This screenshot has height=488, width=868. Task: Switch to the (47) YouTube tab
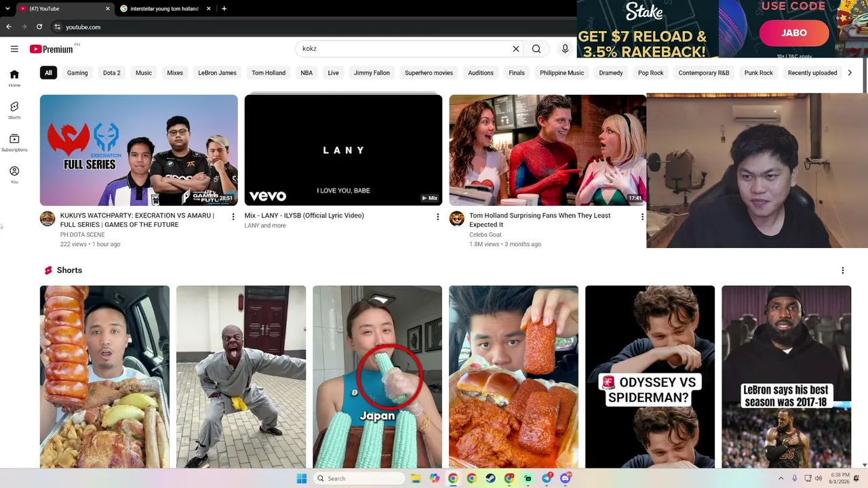tap(65, 9)
